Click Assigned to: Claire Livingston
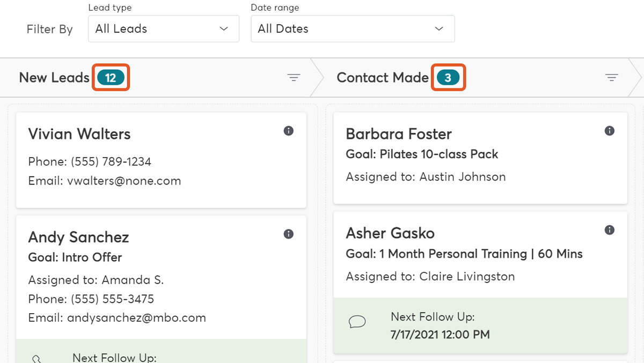The height and width of the screenshot is (363, 644). 430,277
